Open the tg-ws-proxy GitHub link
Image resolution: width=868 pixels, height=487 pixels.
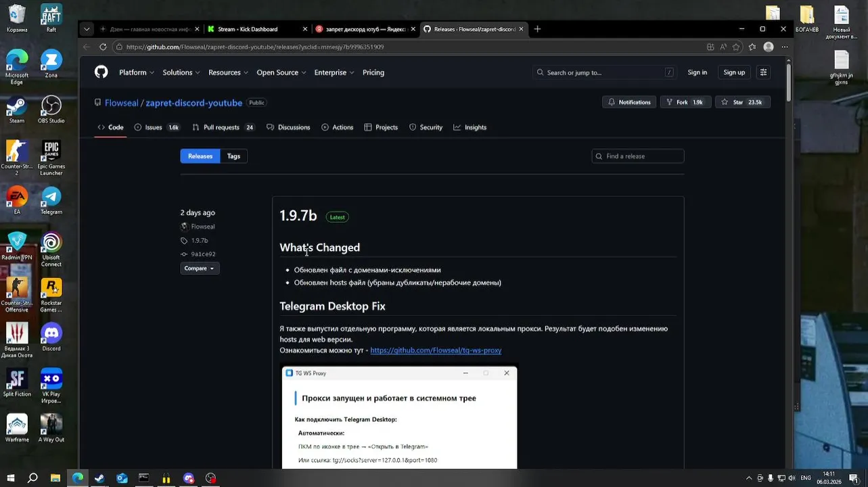pyautogui.click(x=436, y=350)
